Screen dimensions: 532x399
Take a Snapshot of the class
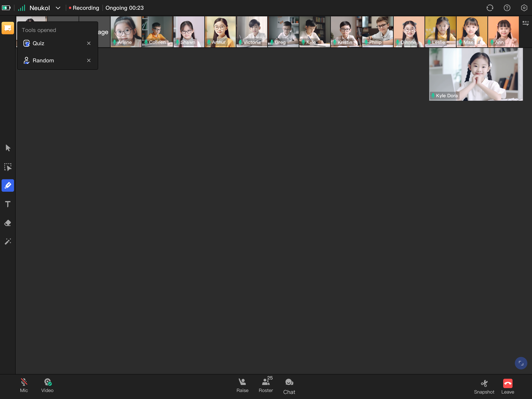point(484,386)
